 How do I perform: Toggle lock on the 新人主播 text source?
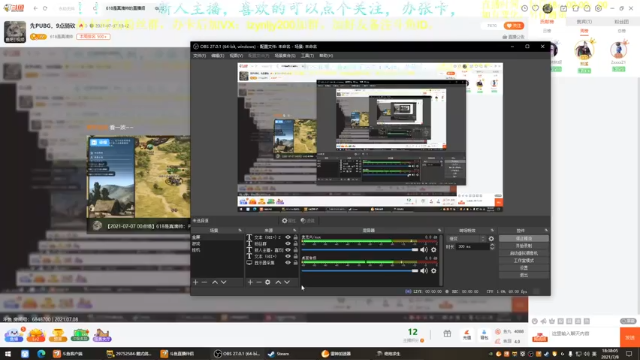tap(296, 250)
